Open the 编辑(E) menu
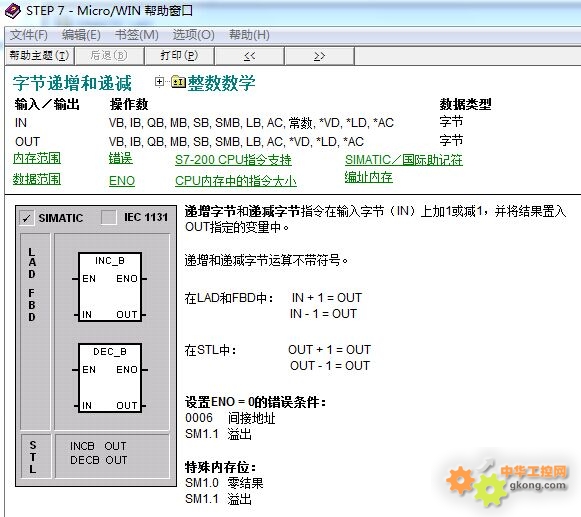The width and height of the screenshot is (581, 517). pyautogui.click(x=81, y=35)
